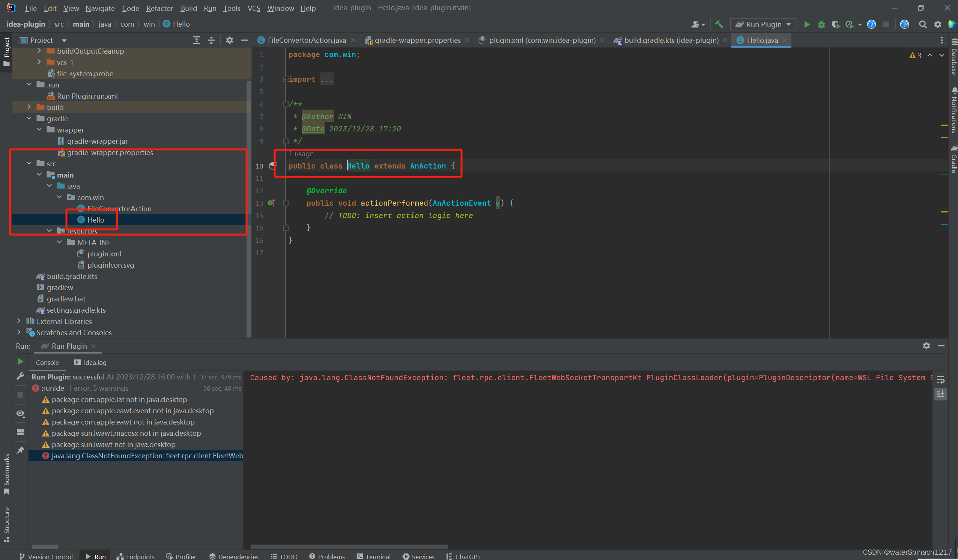Toggle the eye icon in the Run panel
The height and width of the screenshot is (560, 958).
coord(21,413)
